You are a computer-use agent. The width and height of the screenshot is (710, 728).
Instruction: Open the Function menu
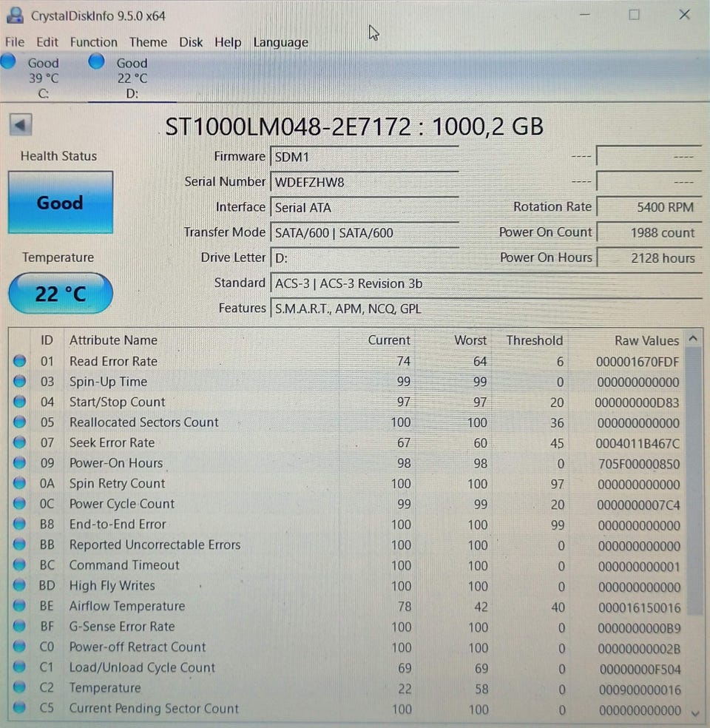click(94, 42)
